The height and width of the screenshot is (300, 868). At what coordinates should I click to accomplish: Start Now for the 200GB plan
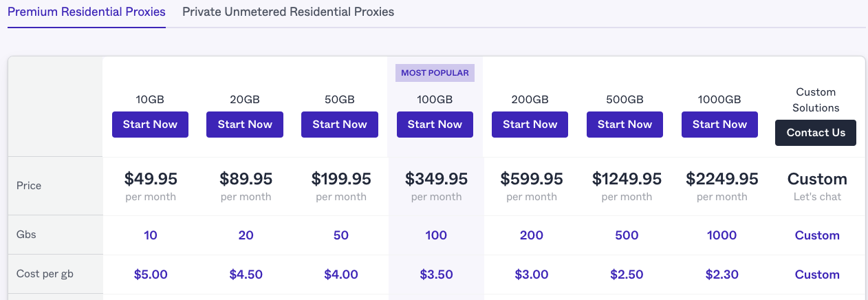530,125
